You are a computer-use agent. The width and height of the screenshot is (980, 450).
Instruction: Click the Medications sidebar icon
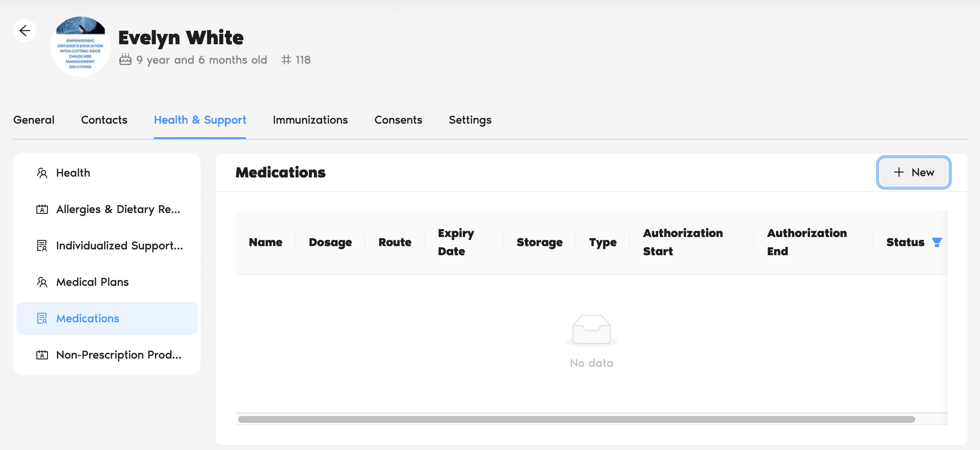point(42,318)
